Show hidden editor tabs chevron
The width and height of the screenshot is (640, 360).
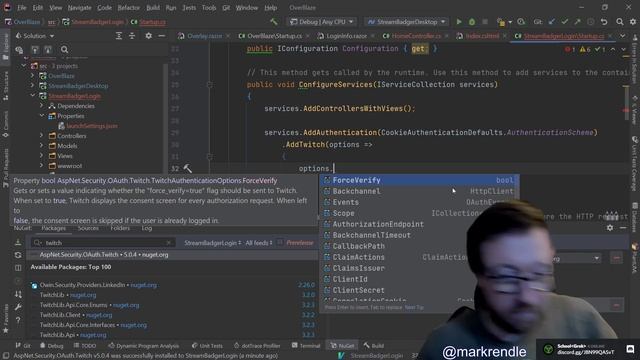(x=622, y=36)
